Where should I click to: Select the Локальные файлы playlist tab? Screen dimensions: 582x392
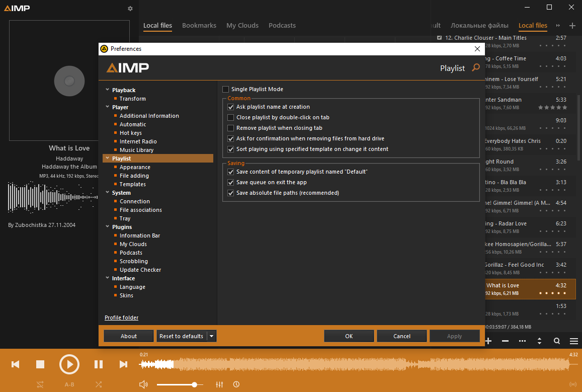click(x=479, y=25)
